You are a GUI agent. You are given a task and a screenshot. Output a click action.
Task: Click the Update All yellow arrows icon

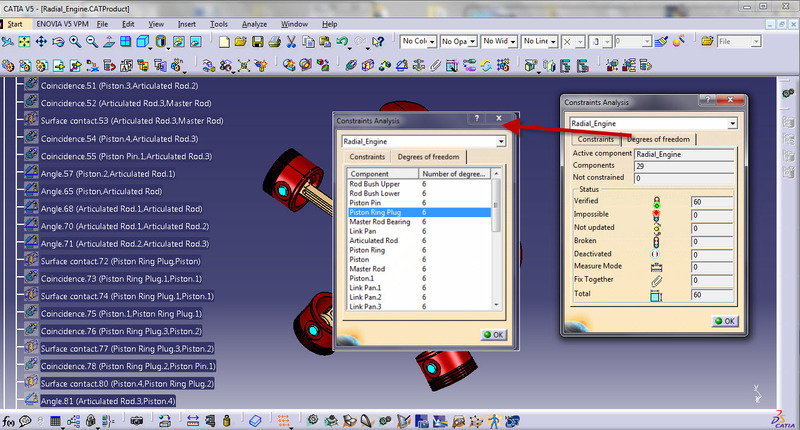[486, 65]
